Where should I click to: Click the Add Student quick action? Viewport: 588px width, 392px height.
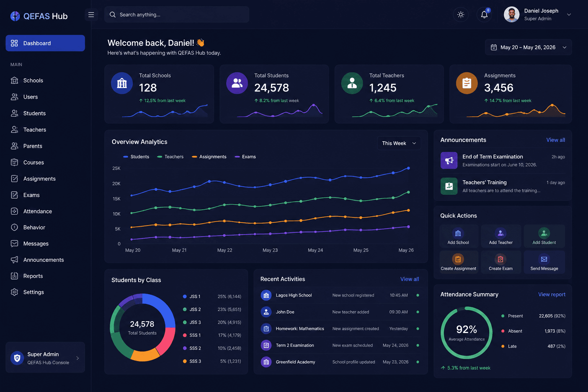click(544, 237)
